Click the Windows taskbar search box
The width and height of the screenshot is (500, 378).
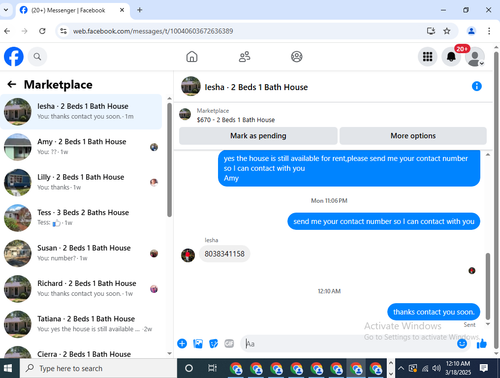point(98,368)
